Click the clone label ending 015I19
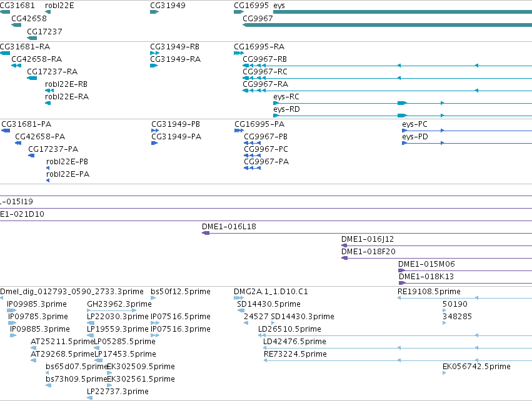 tap(16, 202)
